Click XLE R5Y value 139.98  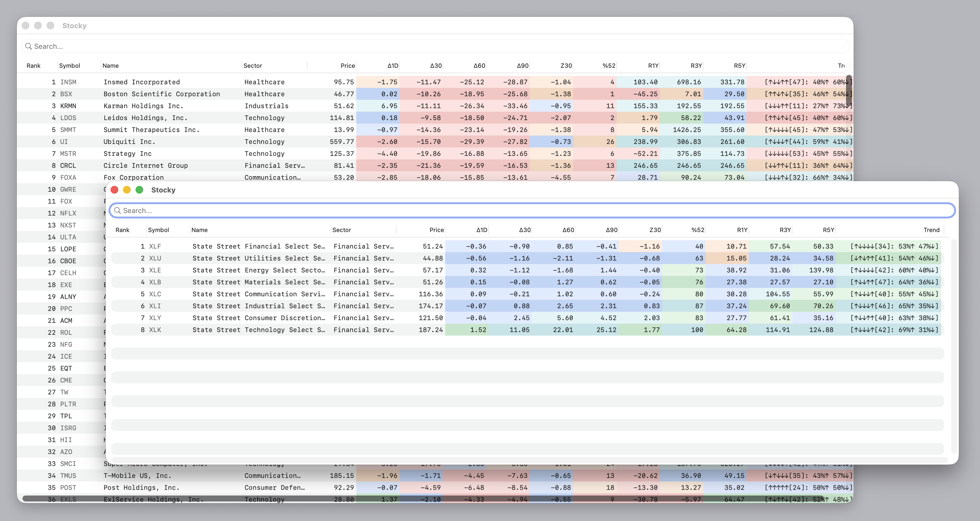(x=821, y=270)
